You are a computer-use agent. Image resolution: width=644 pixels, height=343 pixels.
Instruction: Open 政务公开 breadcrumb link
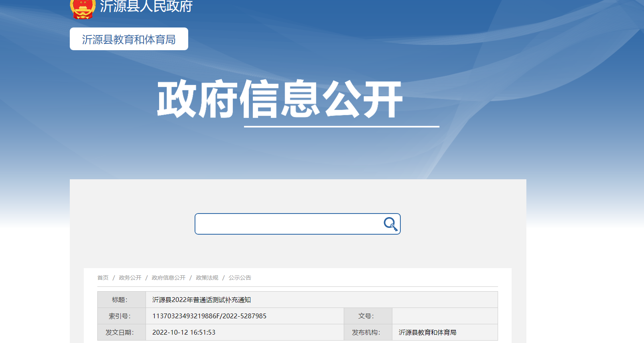point(130,278)
